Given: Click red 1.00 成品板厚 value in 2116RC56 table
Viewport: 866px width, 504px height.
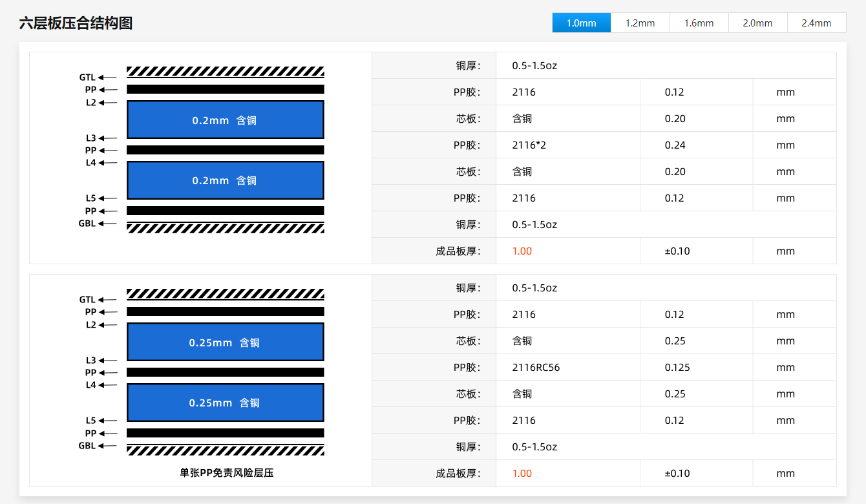Looking at the screenshot, I should (x=522, y=474).
